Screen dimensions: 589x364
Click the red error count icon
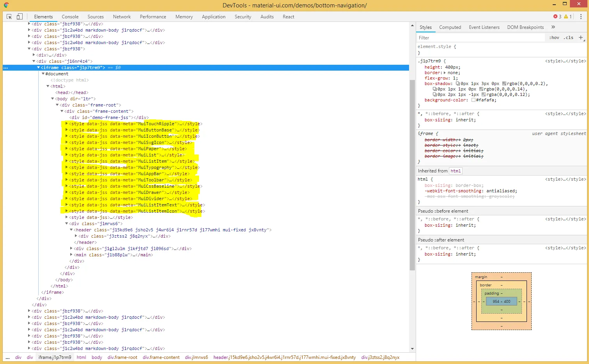click(555, 17)
